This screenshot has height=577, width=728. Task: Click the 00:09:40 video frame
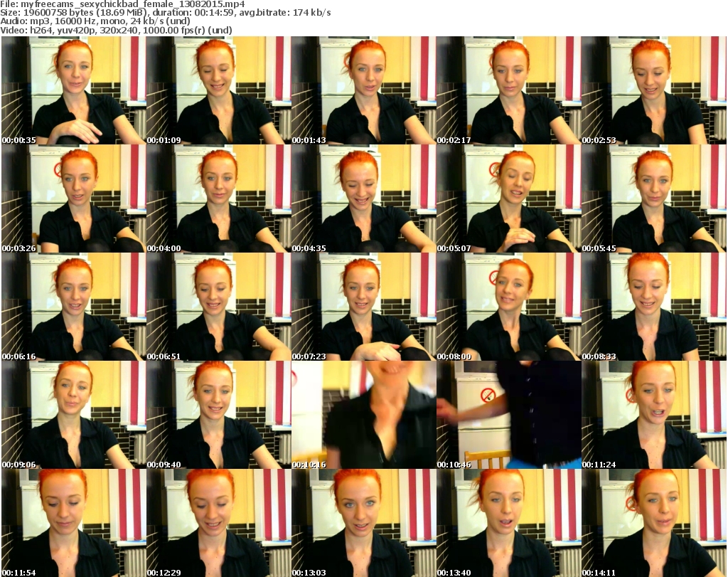[219, 415]
